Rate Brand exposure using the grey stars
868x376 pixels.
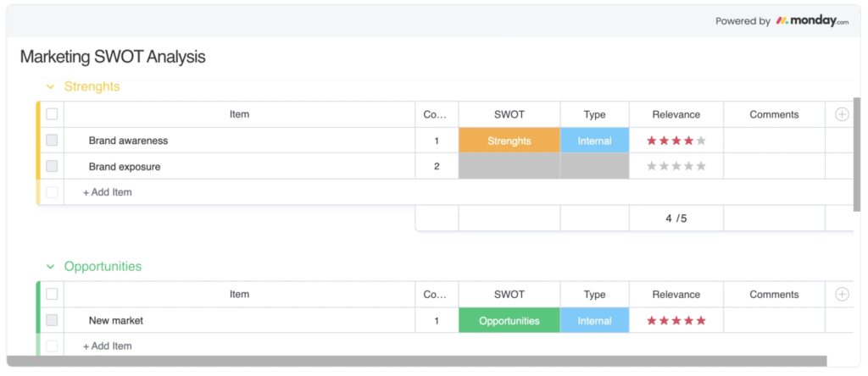676,167
